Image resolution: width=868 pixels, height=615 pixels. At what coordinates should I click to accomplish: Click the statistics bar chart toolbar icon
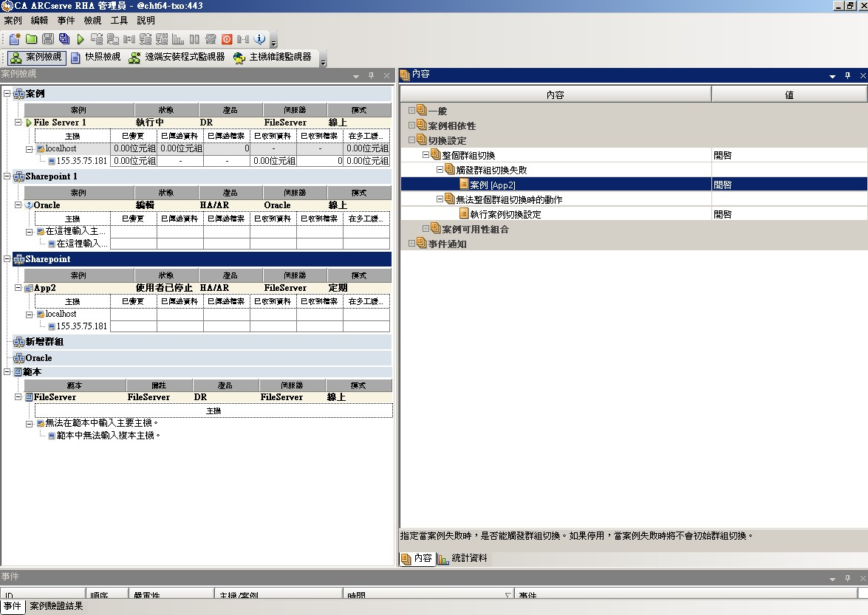[x=177, y=39]
